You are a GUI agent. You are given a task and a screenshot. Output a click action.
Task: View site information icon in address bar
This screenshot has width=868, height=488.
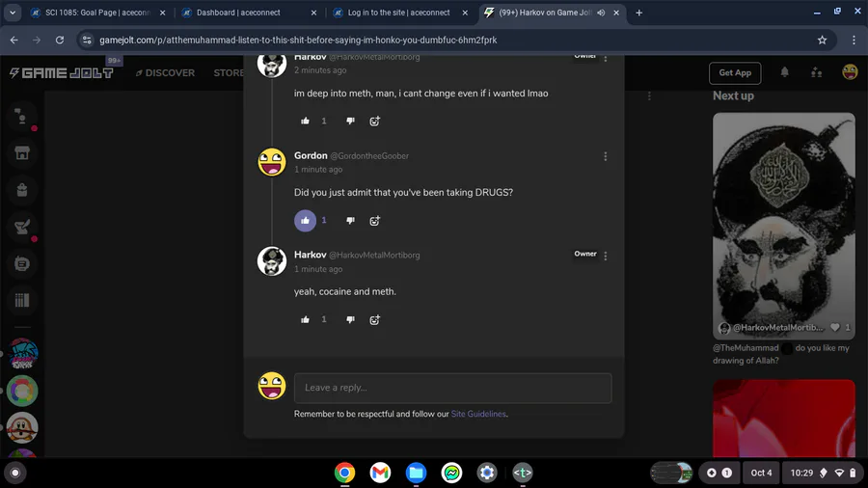[87, 40]
